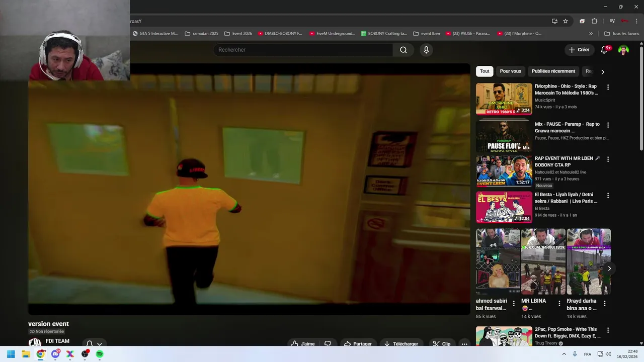Open options for the MR LBINA short
Viewport: 644px width, 362px height.
coord(559,303)
